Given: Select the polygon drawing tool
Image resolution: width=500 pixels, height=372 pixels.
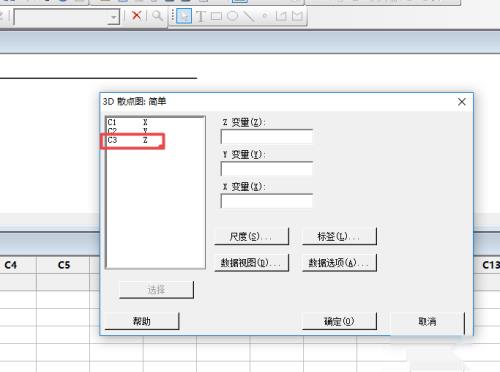Looking at the screenshot, I should (297, 16).
